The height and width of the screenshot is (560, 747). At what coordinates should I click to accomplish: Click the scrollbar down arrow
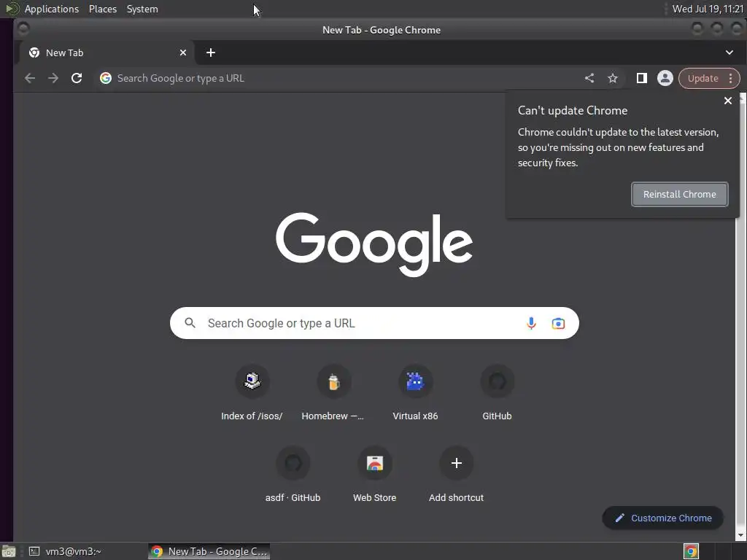742,536
